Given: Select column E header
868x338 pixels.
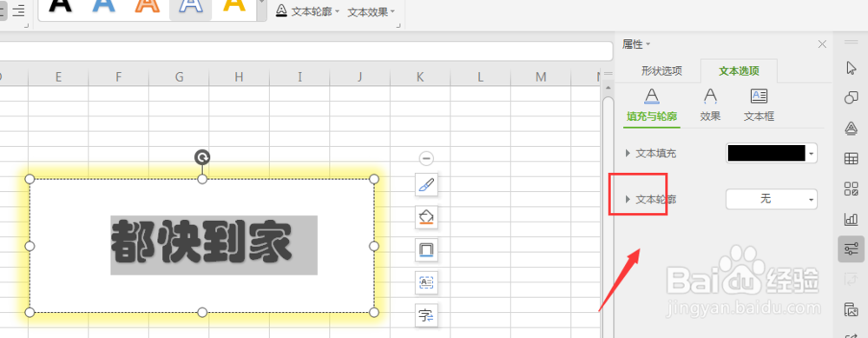Looking at the screenshot, I should pos(58,77).
